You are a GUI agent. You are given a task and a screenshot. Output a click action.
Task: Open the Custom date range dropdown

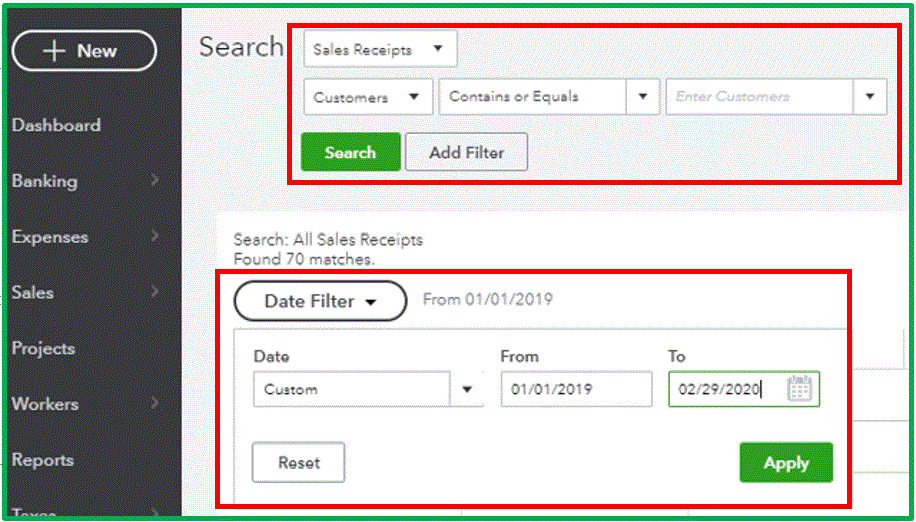[367, 390]
